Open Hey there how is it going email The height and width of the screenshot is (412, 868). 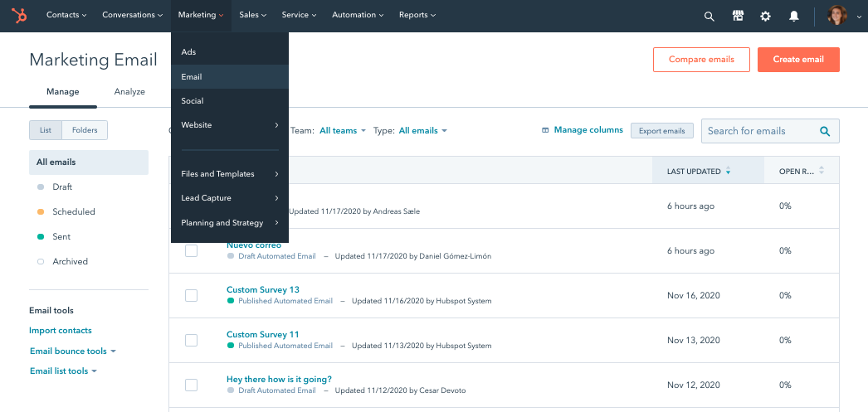point(279,380)
